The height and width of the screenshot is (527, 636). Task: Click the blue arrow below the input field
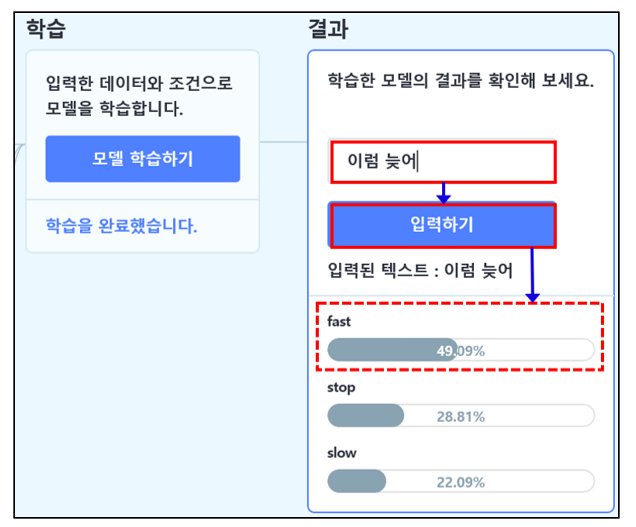click(x=443, y=193)
